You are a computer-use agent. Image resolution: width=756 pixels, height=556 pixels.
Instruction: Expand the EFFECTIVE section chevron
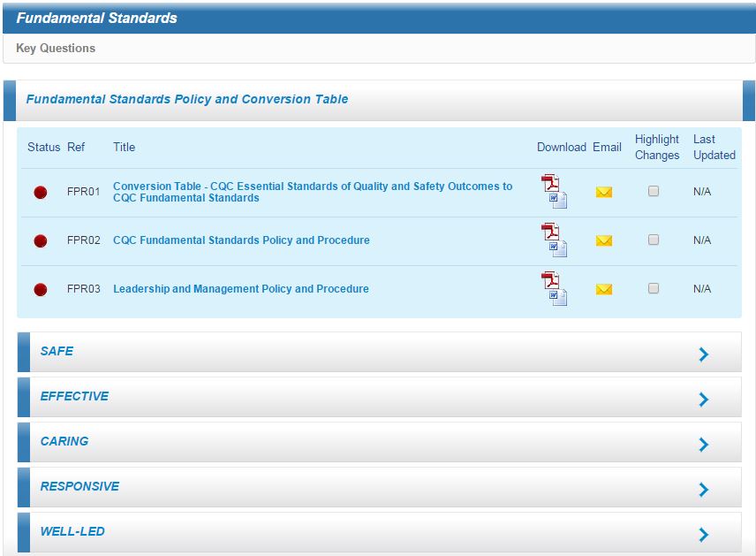pos(703,400)
